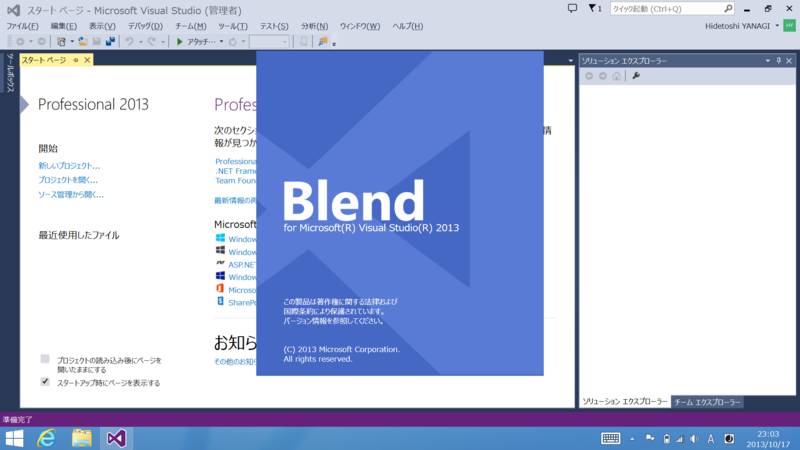Open File Explorer from the taskbar
This screenshot has height=450, width=800.
82,438
